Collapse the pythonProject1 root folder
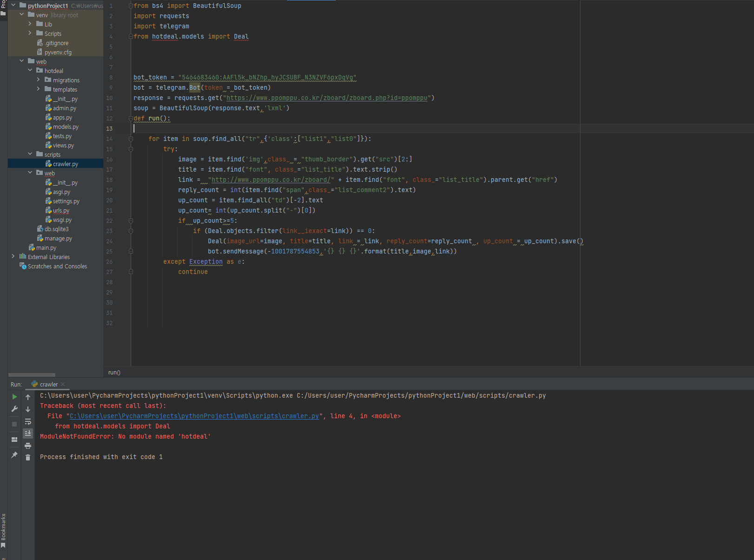Image resolution: width=754 pixels, height=560 pixels. (x=13, y=6)
